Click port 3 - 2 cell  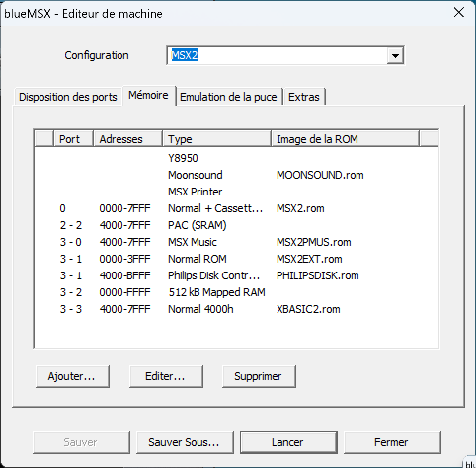[71, 292]
